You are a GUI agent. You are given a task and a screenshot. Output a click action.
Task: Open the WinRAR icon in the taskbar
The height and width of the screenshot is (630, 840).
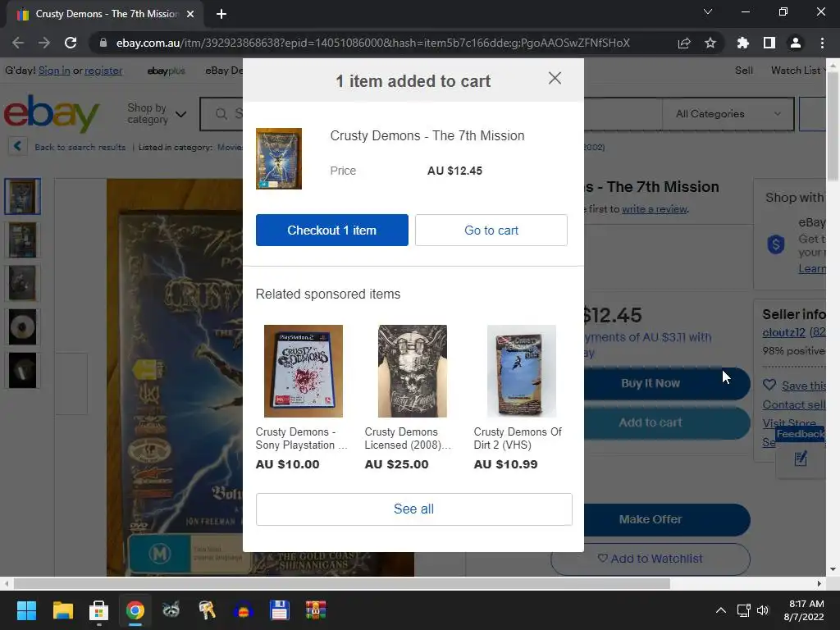pyautogui.click(x=316, y=610)
